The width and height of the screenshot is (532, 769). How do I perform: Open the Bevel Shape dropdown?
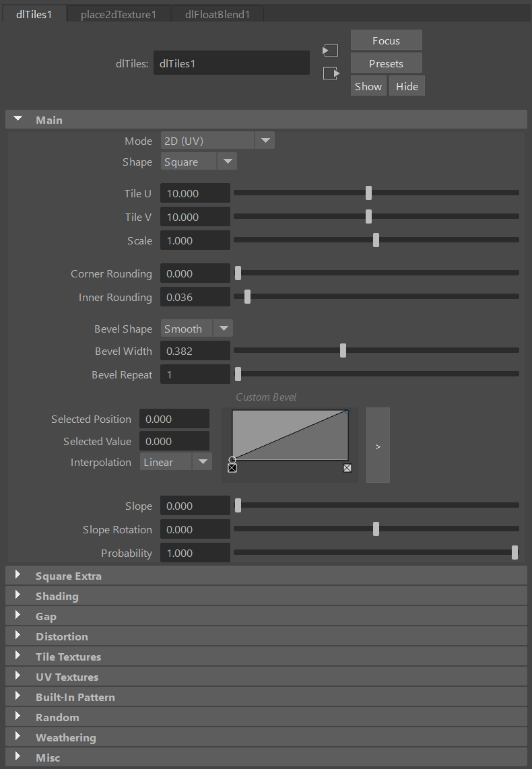tap(223, 329)
